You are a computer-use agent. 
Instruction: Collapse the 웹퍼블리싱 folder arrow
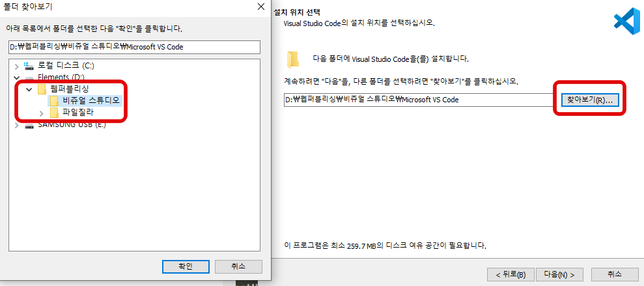[29, 89]
